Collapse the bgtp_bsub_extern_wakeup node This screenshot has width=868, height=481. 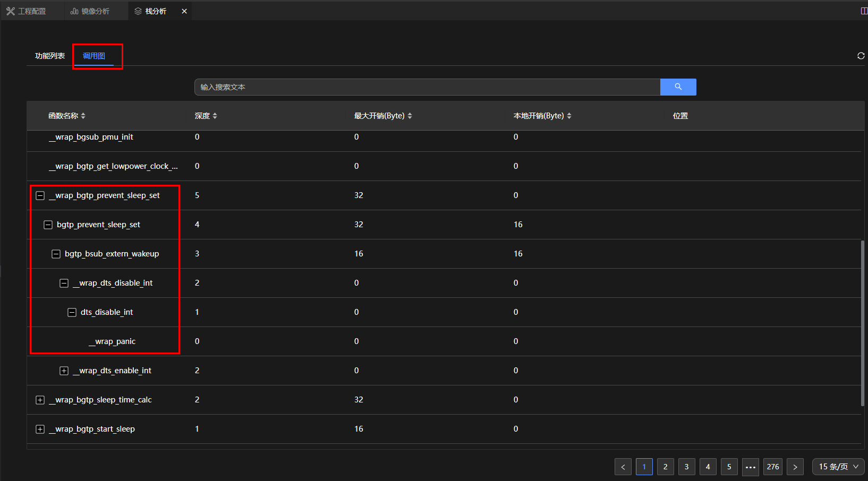56,254
